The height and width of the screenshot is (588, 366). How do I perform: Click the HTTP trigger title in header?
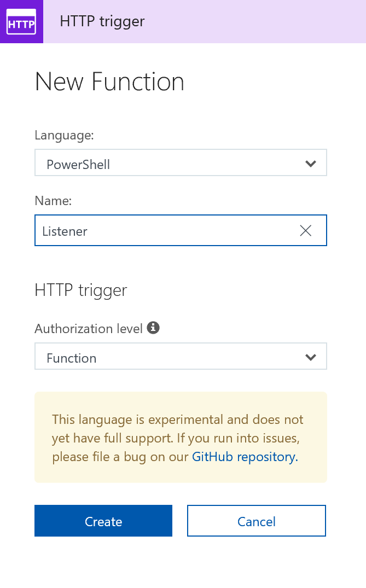[x=102, y=22]
